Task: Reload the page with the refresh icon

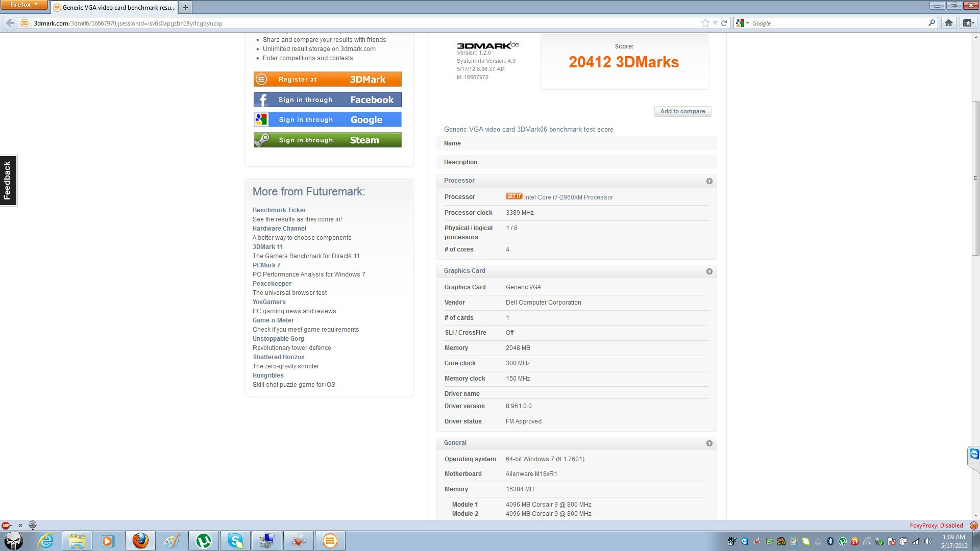Action: 724,23
